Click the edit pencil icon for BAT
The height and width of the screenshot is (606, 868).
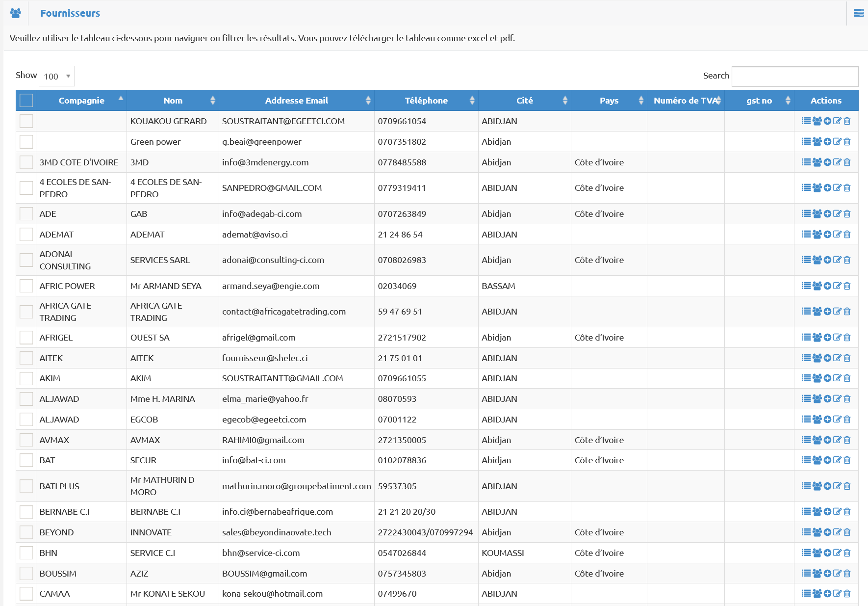837,460
